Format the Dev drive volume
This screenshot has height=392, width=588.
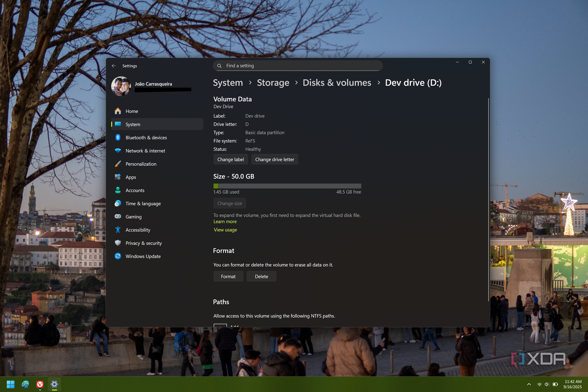point(228,276)
